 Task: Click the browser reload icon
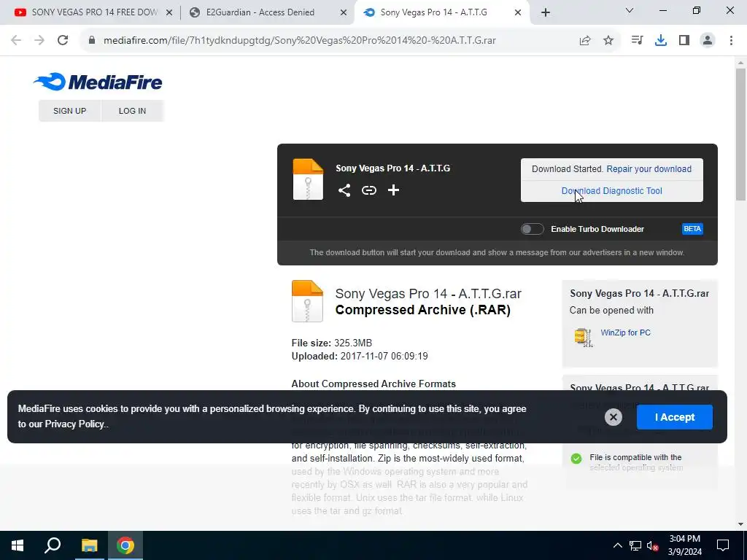click(x=63, y=40)
